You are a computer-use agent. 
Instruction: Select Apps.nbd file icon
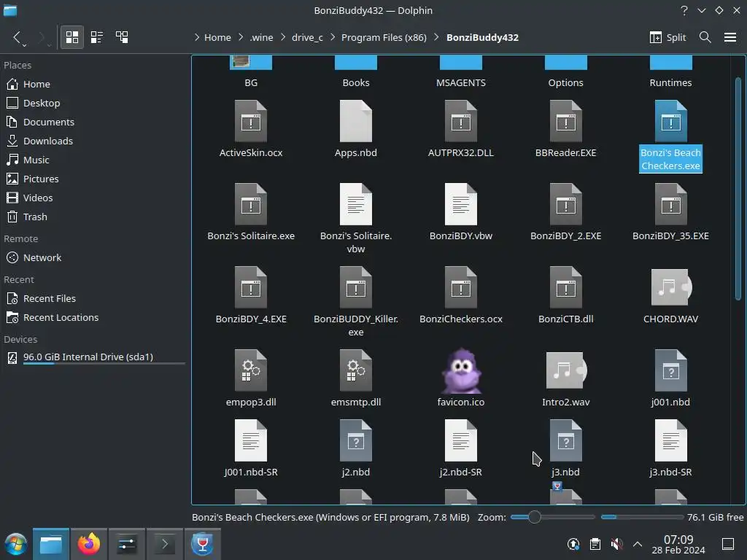(x=356, y=122)
